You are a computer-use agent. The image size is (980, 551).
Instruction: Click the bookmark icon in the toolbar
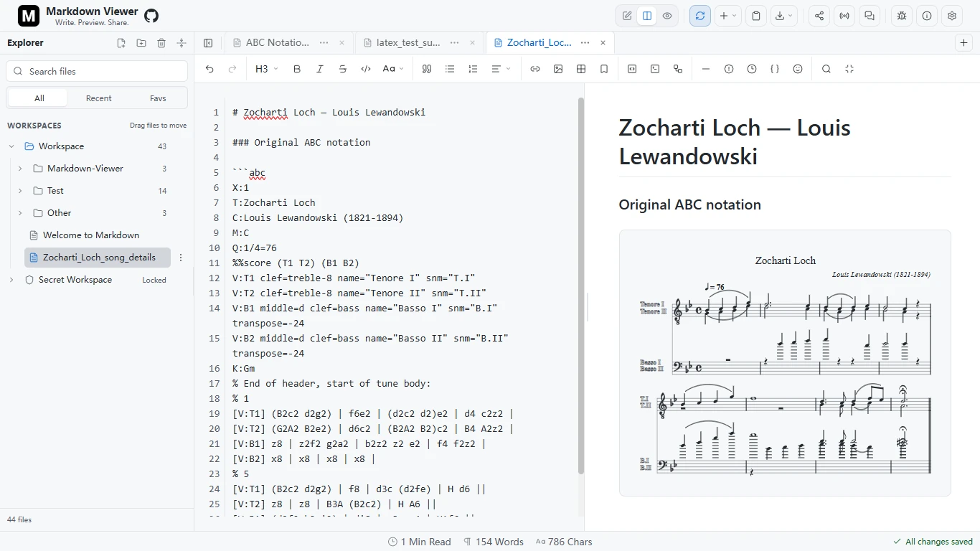pos(604,69)
